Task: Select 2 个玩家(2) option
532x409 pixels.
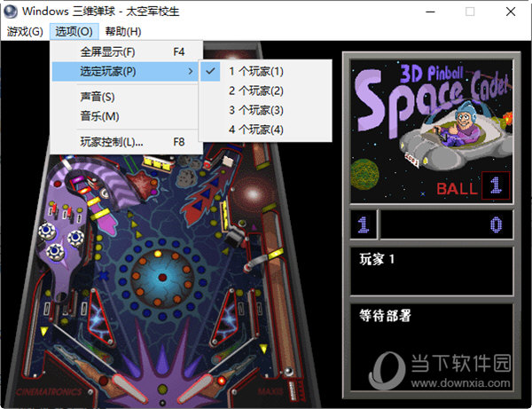Action: 265,90
